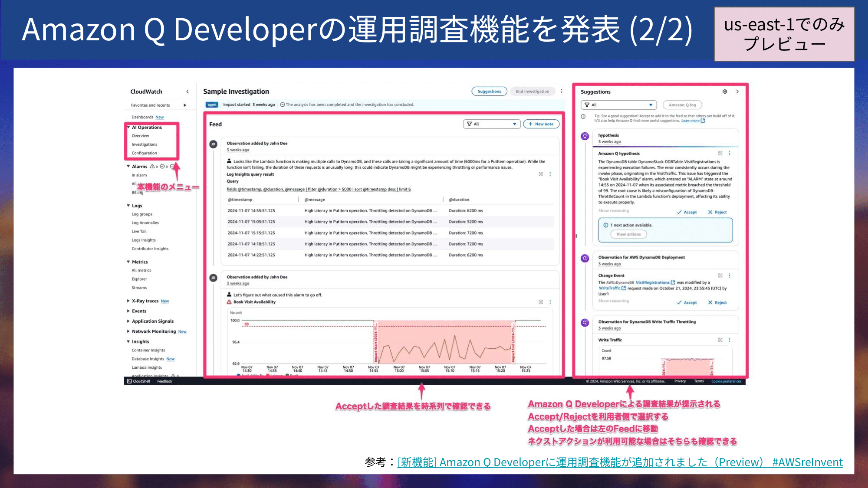The image size is (868, 488).
Task: Show reasoning for Amazon Q hypothesis
Action: coord(613,211)
